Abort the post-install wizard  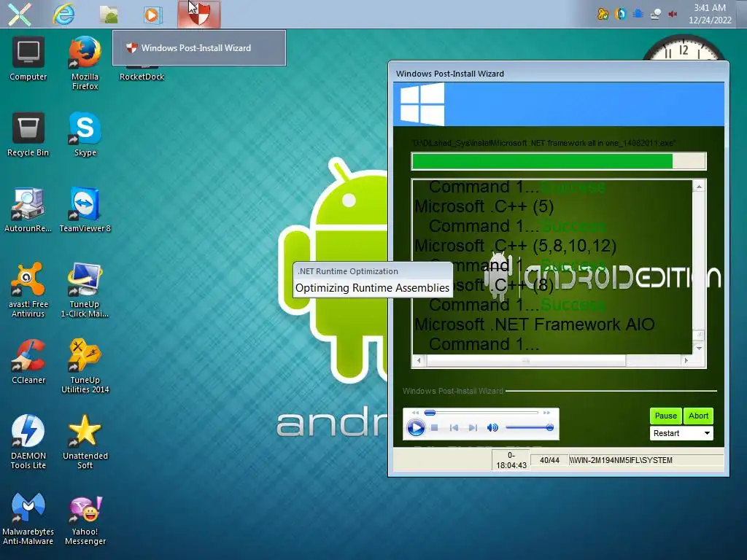(698, 416)
